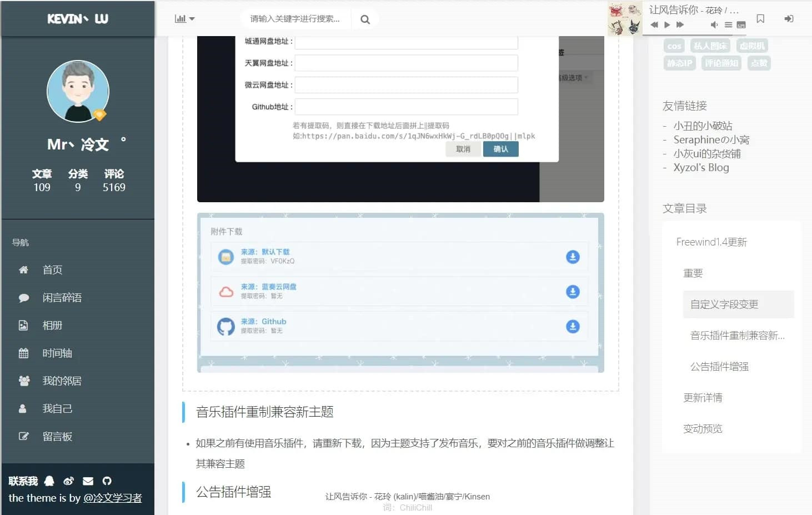This screenshot has width=812, height=515.
Task: Click the 文章 109 count
Action: click(x=42, y=181)
